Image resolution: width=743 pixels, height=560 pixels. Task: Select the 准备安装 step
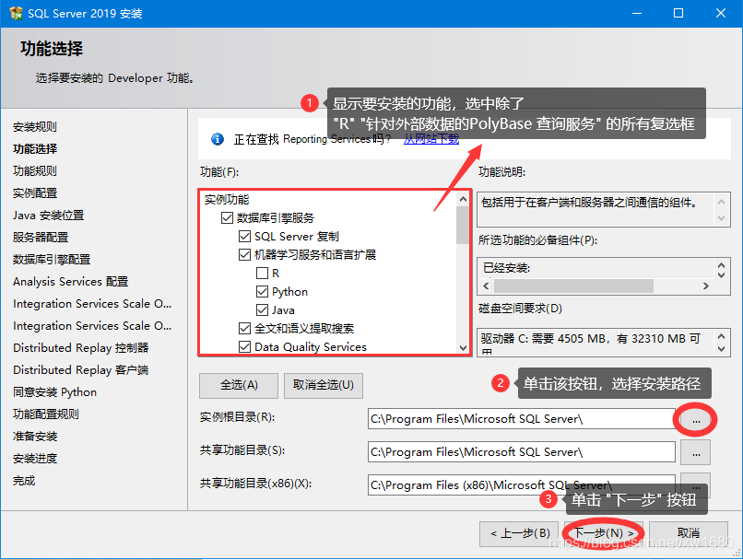pyautogui.click(x=35, y=437)
